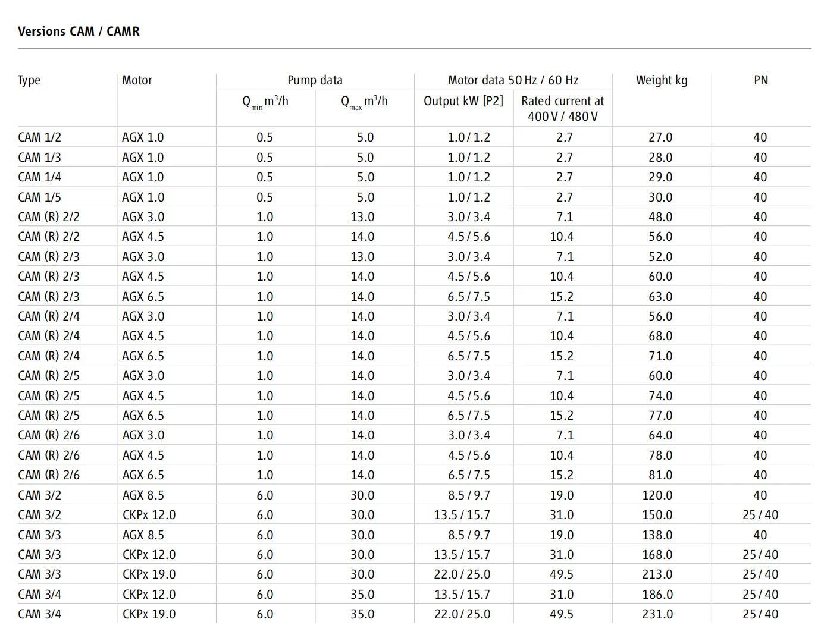Click the CAM 1/5 type cell
The height and width of the screenshot is (644, 821).
pyautogui.click(x=39, y=197)
